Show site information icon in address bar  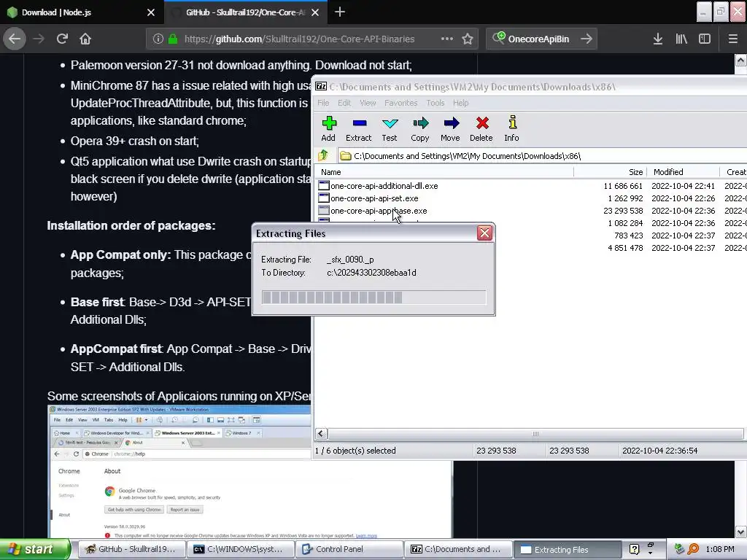coord(158,39)
